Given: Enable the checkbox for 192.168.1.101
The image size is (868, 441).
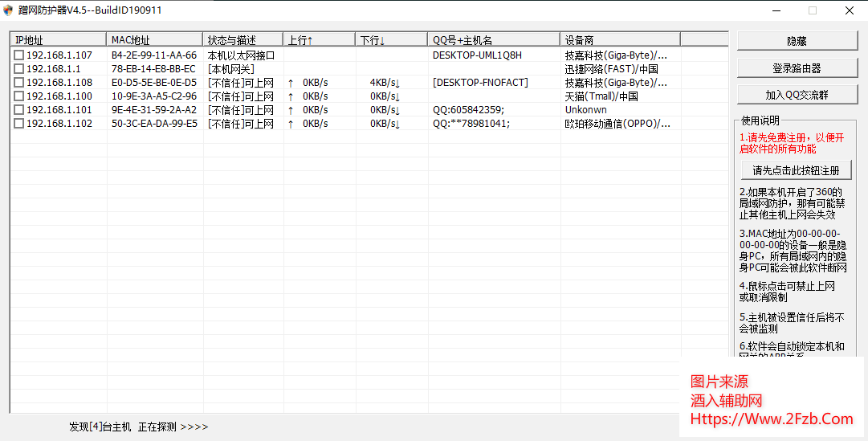Looking at the screenshot, I should 18,110.
